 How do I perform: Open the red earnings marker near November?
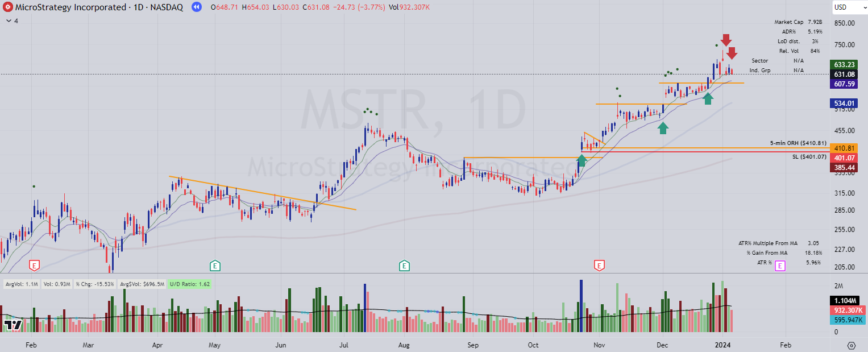pos(599,265)
